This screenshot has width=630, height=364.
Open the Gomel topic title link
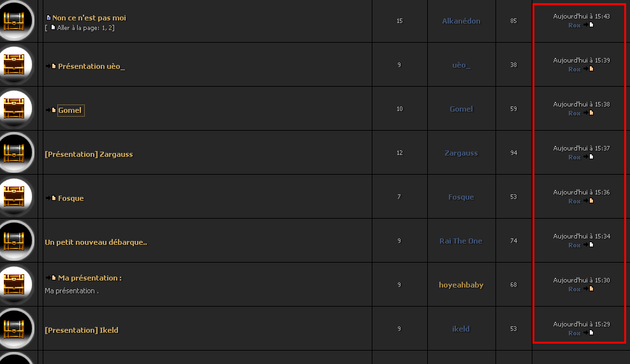coord(70,110)
